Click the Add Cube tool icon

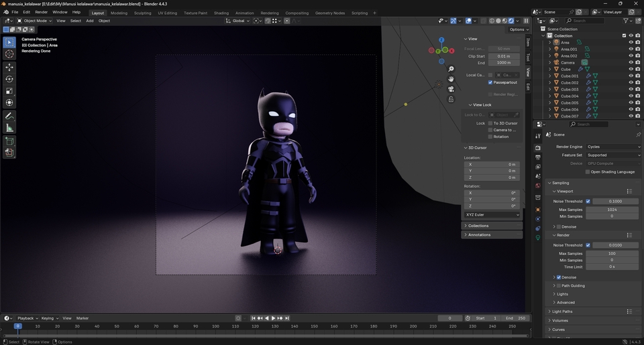tap(9, 141)
